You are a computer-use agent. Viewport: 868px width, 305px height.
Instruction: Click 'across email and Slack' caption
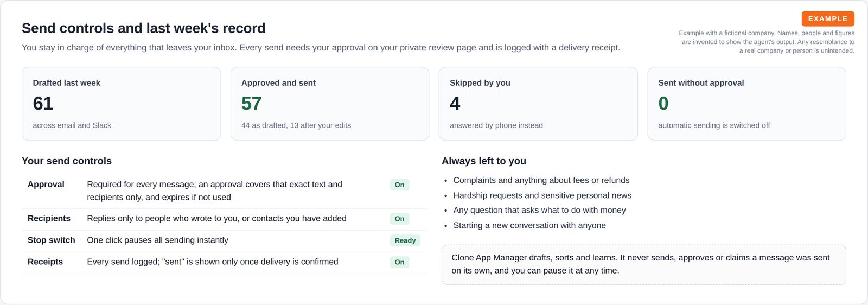tap(72, 125)
